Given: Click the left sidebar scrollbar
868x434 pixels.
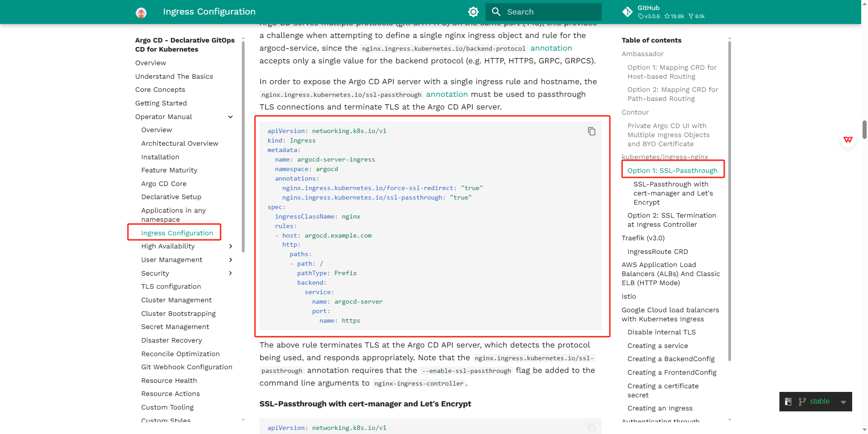Looking at the screenshot, I should coord(243,147).
